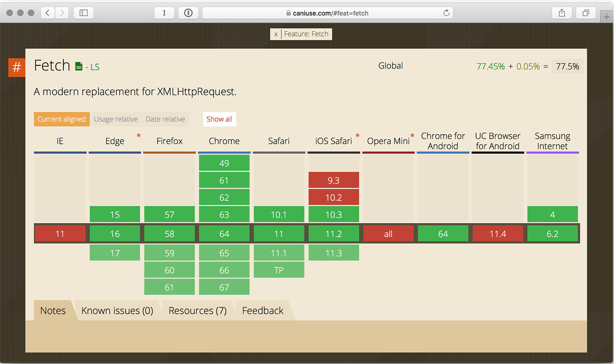
Task: Click the Edge 16 current cell
Action: point(115,234)
